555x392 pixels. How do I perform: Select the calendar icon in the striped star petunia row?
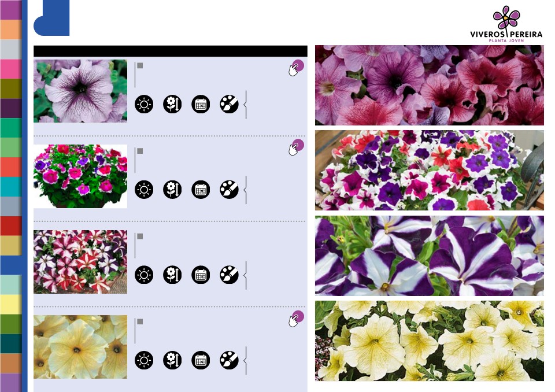click(201, 275)
